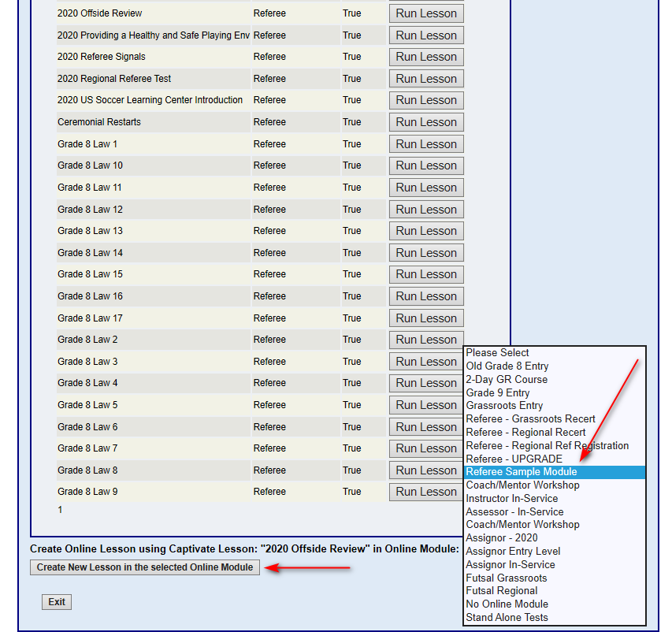This screenshot has height=632, width=672.
Task: Click the 'Ceremonial Restarts' lesson name
Action: coord(99,122)
